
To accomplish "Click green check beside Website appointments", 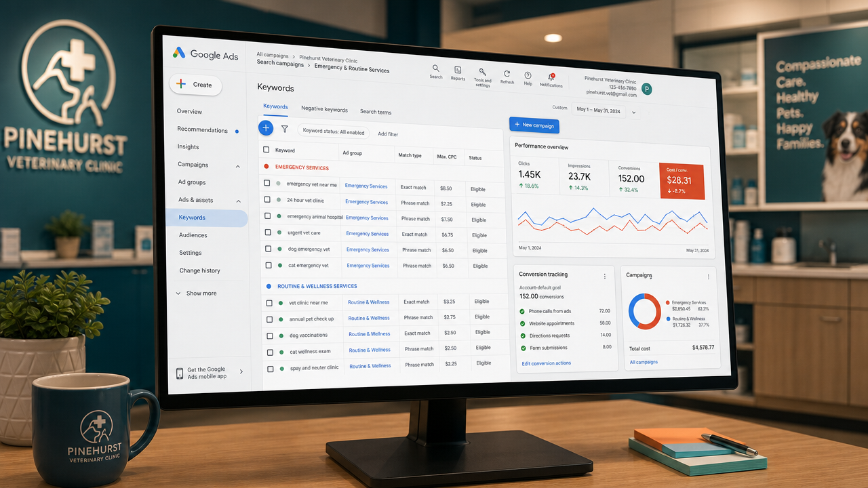I will pos(522,323).
